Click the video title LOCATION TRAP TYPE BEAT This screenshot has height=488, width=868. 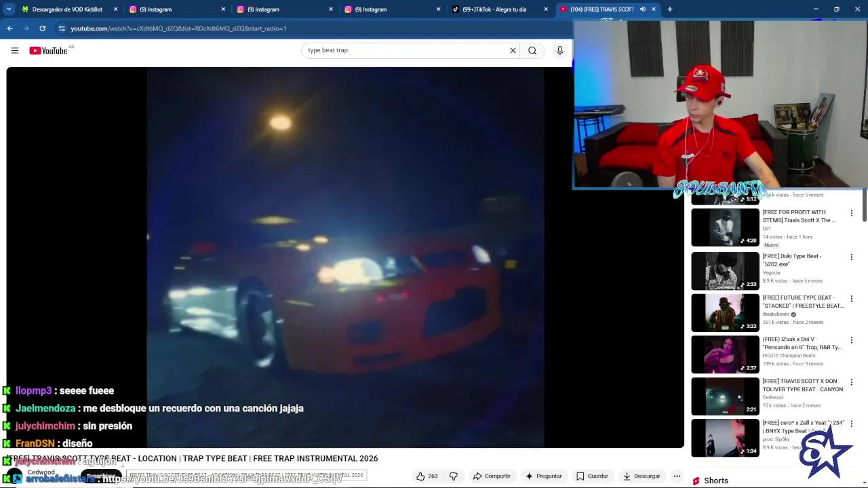coord(193,458)
